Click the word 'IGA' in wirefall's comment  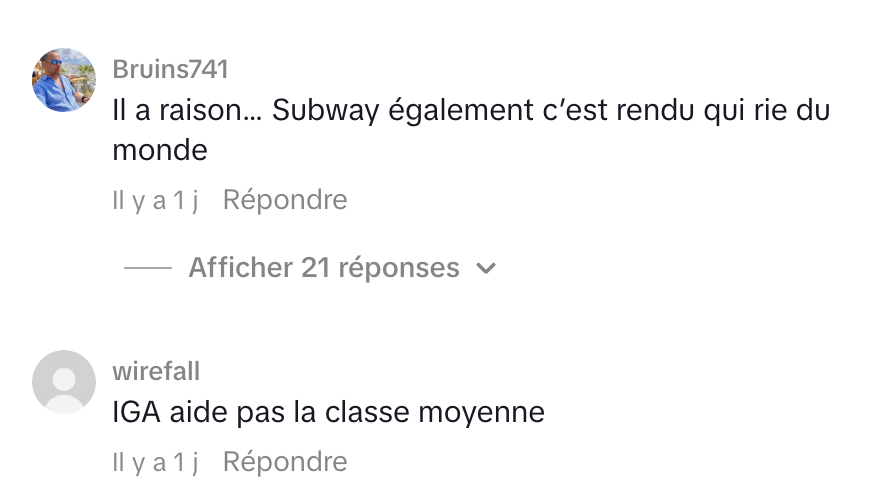[x=135, y=411]
